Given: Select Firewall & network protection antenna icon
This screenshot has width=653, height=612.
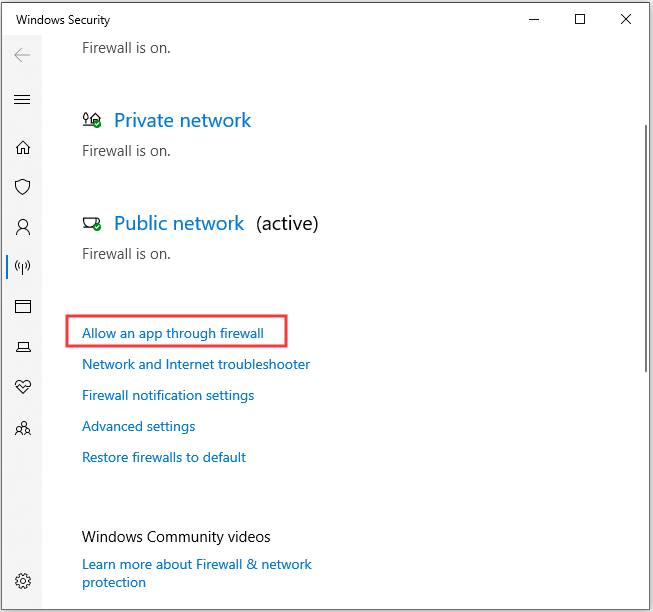Looking at the screenshot, I should 22,267.
